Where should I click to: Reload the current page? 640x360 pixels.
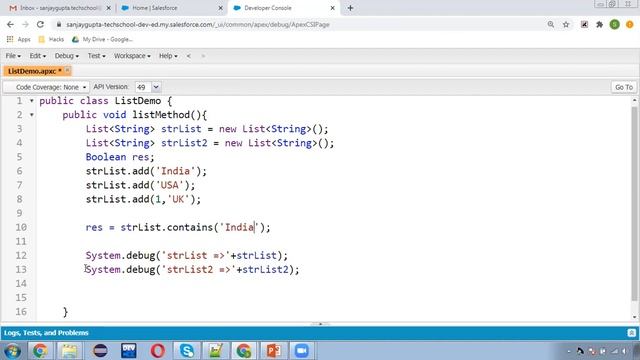click(x=40, y=24)
